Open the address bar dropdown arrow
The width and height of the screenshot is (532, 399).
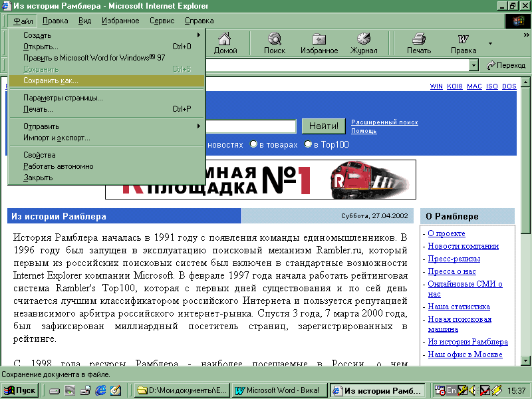[x=473, y=65]
